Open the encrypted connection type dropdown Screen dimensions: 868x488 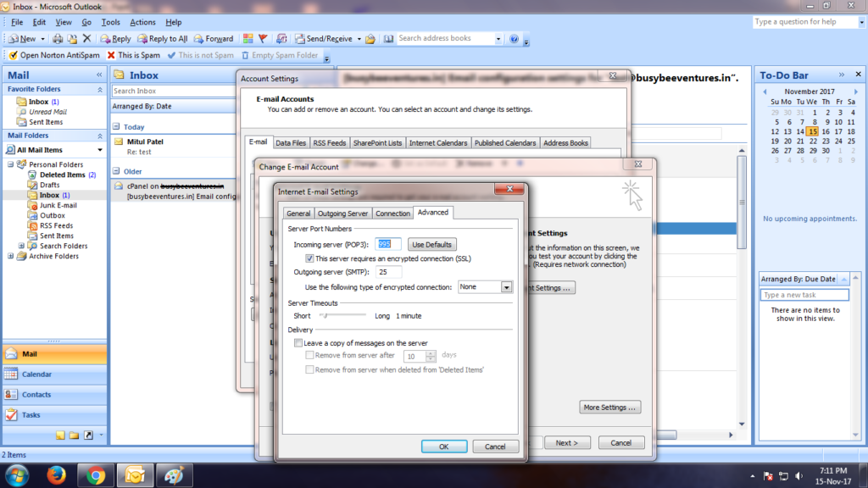coord(506,287)
